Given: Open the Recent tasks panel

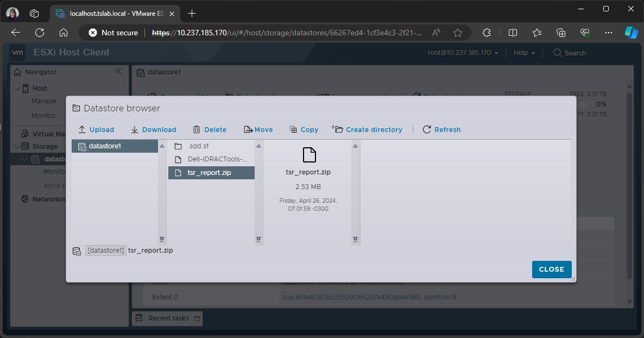Looking at the screenshot, I should pyautogui.click(x=168, y=318).
